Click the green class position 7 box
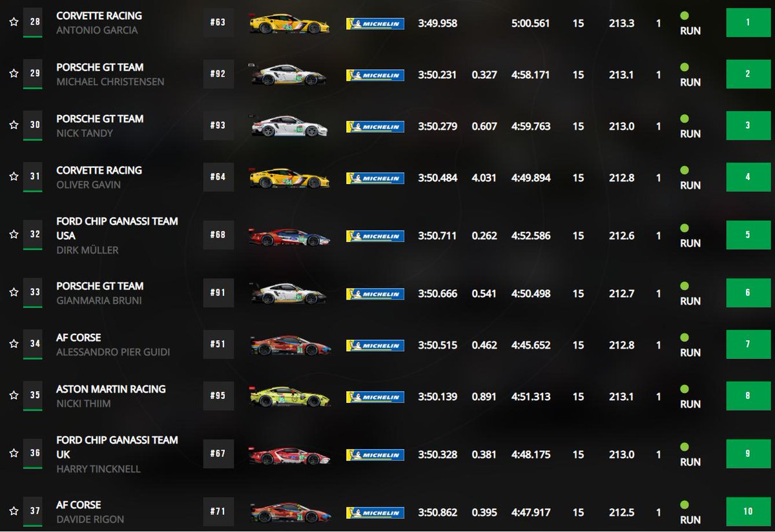Image resolution: width=775 pixels, height=532 pixels. tap(748, 344)
